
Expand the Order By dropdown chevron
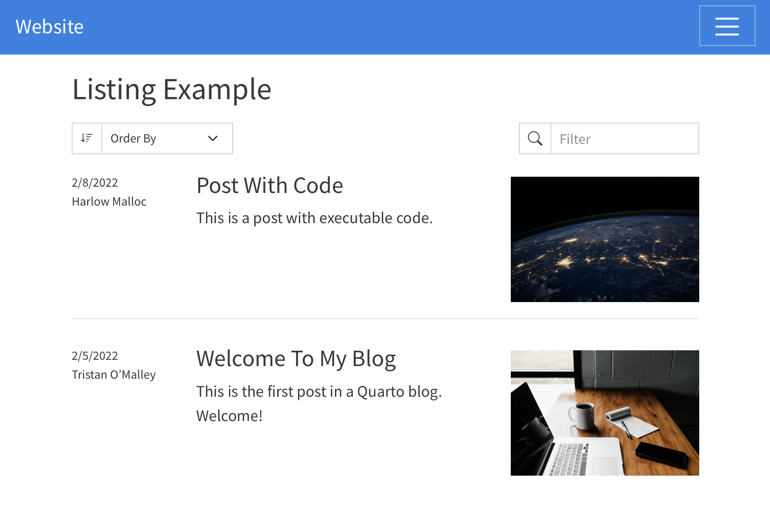213,138
